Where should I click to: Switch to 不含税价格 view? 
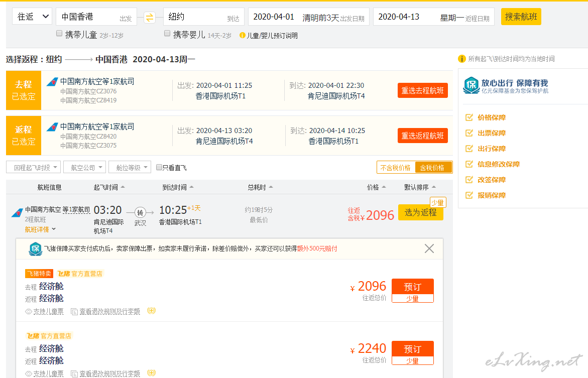(396, 168)
